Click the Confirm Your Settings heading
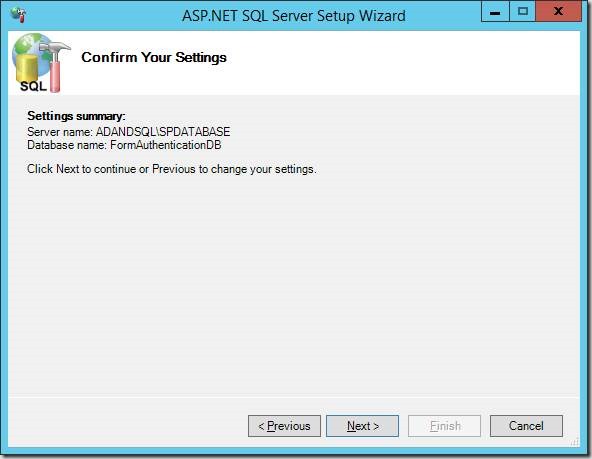 pos(154,57)
